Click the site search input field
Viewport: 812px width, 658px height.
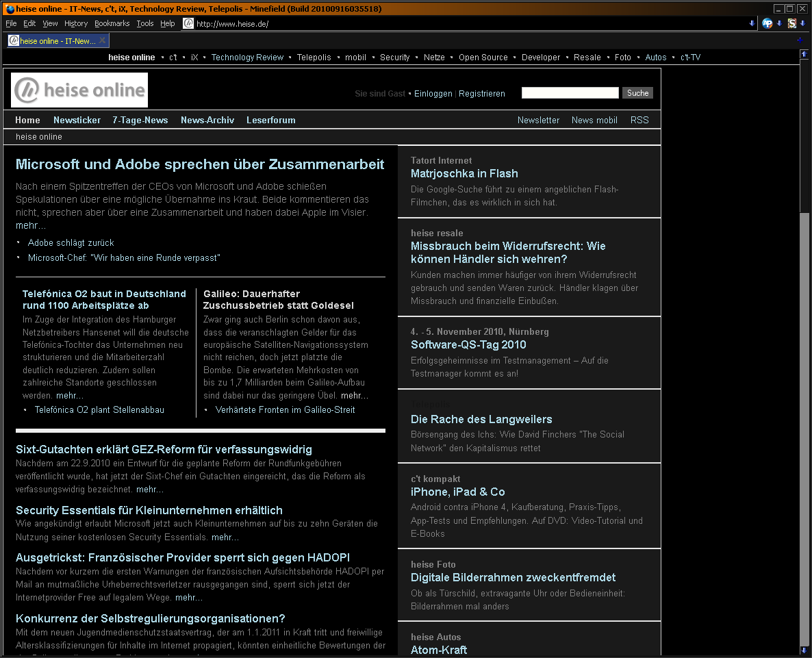click(x=570, y=92)
